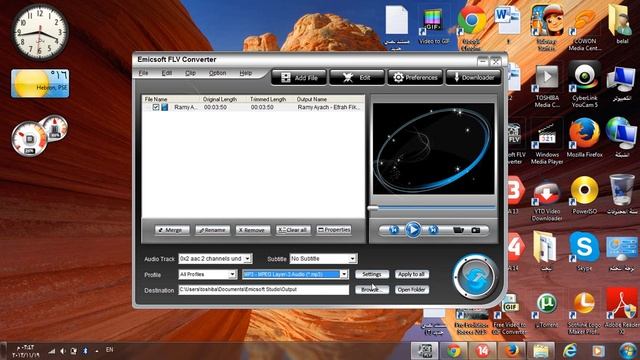Click the previous frame playback button
Image resolution: width=640 pixels, height=360 pixels.
[x=393, y=230]
